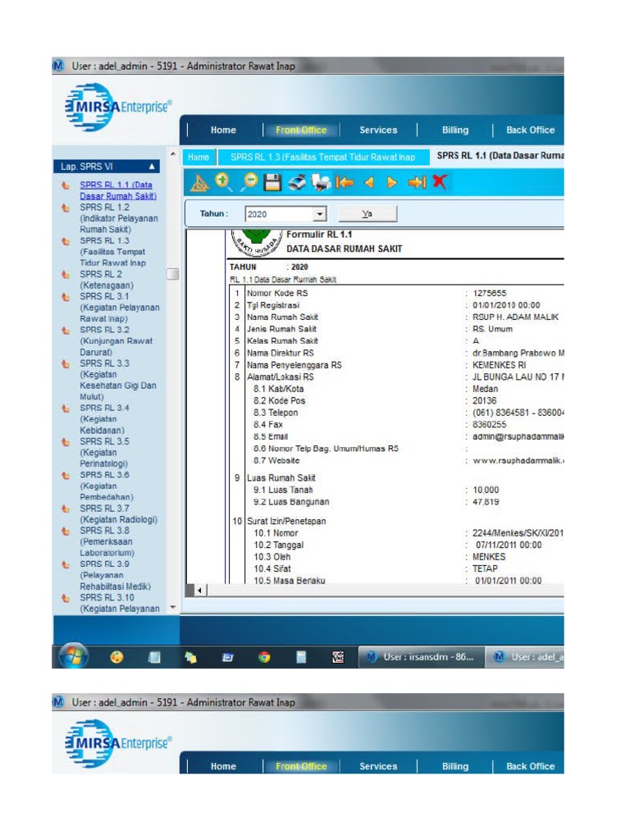Switch to taskbar window User : adel_a

(x=525, y=657)
